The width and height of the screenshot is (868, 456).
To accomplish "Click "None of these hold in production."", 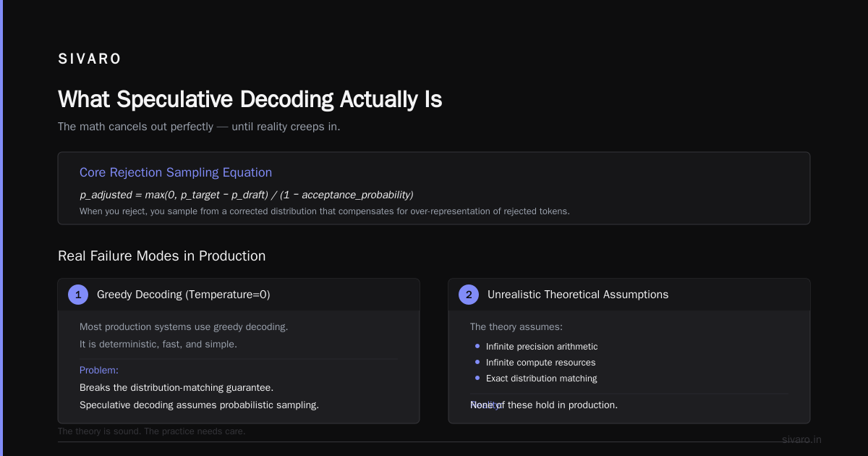I will click(x=544, y=405).
